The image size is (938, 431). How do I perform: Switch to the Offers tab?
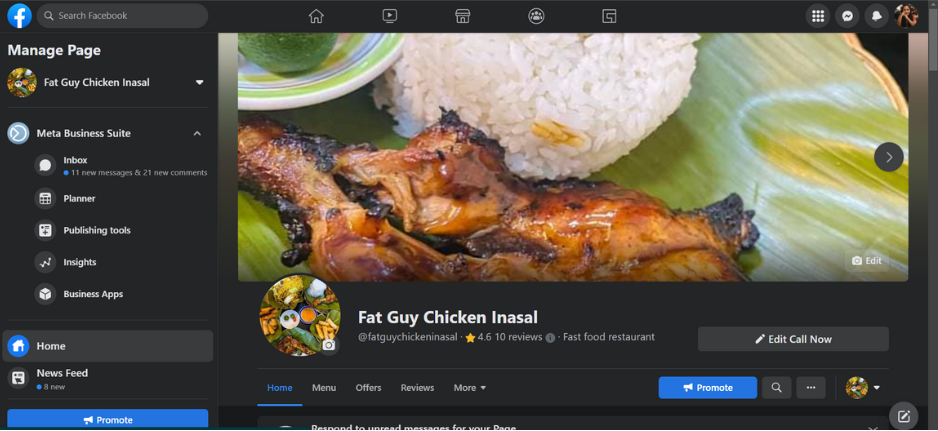point(368,388)
